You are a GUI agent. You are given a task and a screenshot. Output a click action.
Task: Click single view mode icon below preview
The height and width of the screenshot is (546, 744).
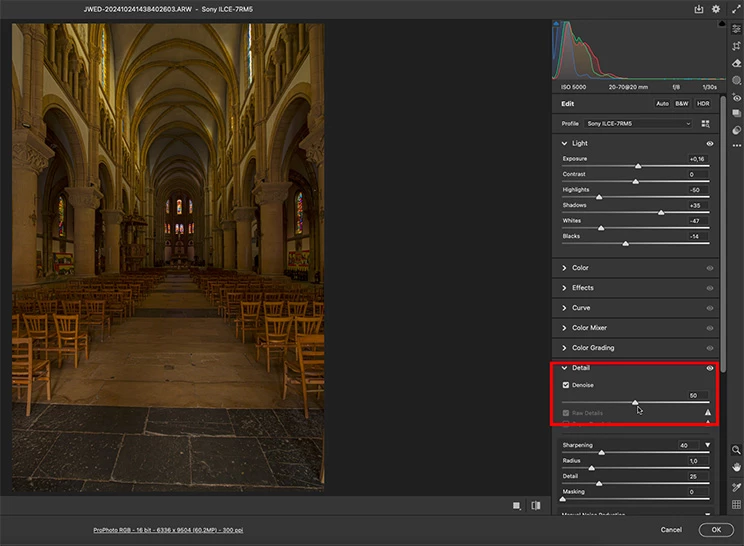pyautogui.click(x=517, y=506)
